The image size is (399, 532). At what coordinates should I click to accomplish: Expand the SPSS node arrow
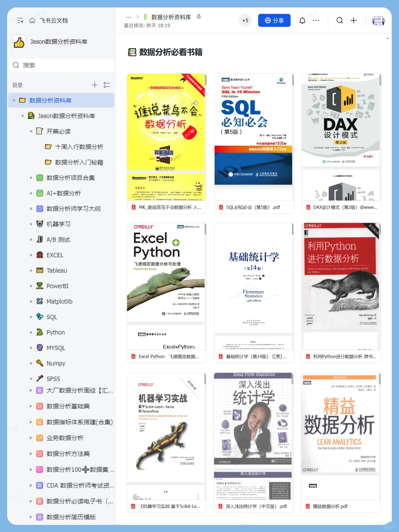pyautogui.click(x=31, y=379)
